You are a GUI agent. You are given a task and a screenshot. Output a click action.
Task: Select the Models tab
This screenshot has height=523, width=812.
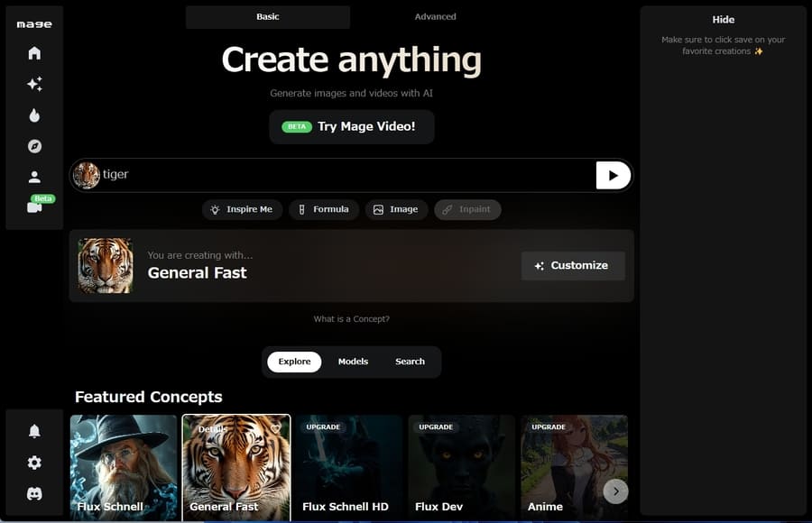pyautogui.click(x=353, y=362)
